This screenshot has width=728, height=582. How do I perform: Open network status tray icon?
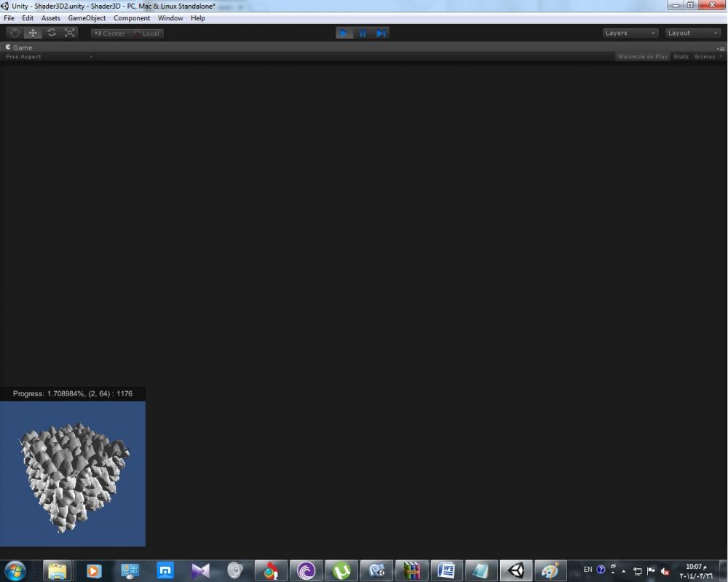point(638,571)
